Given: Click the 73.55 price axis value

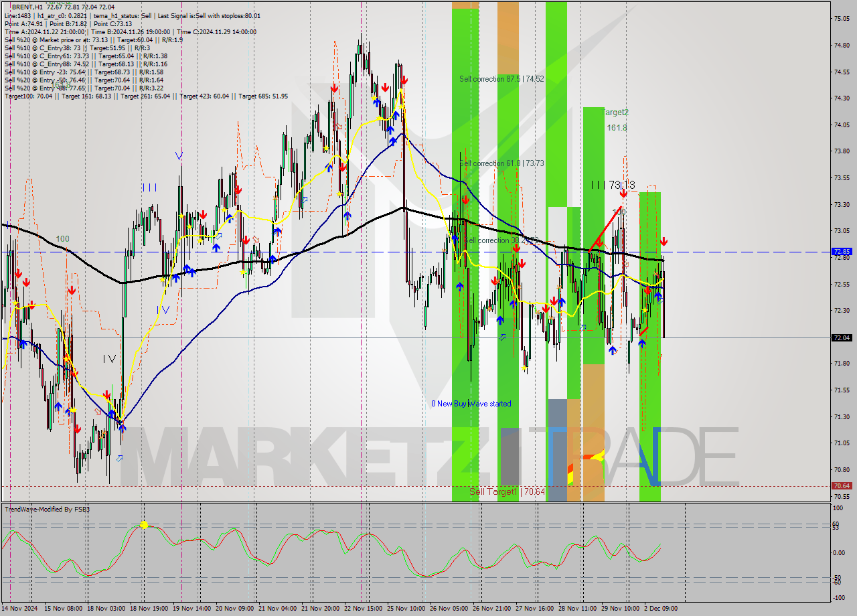Looking at the screenshot, I should 842,178.
